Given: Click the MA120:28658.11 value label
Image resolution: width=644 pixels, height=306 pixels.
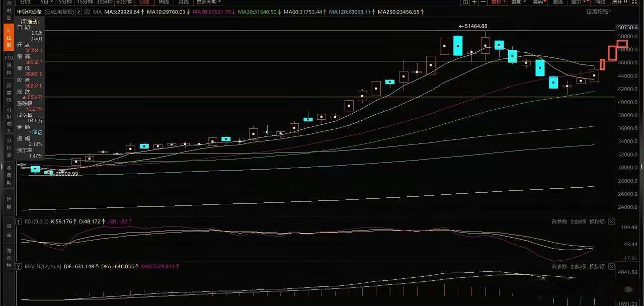Looking at the screenshot, I should [352, 12].
